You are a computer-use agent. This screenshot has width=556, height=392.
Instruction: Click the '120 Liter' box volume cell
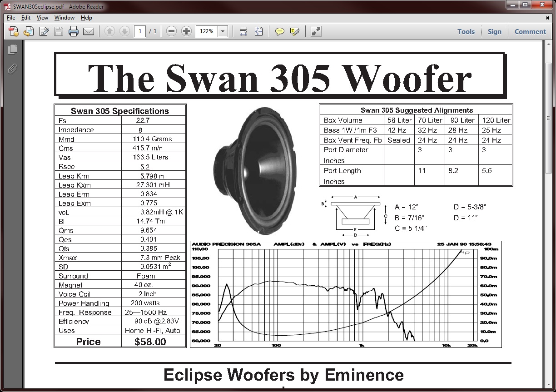(496, 120)
